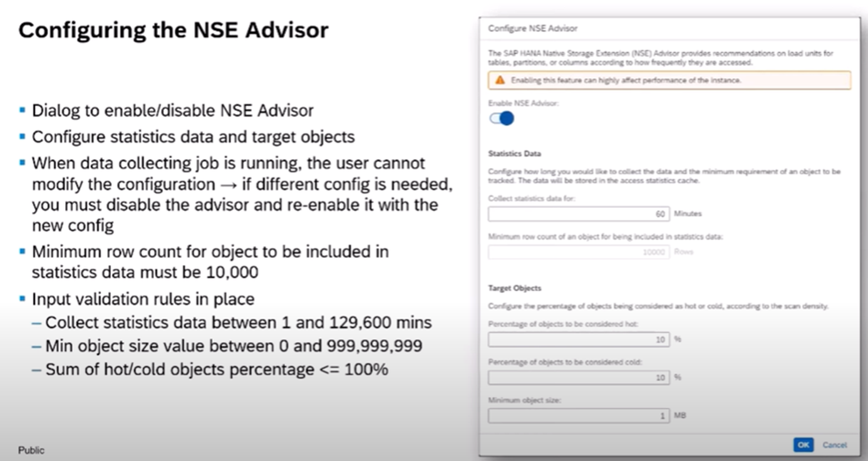Click the performance warning message text
The width and height of the screenshot is (868, 461).
(626, 80)
